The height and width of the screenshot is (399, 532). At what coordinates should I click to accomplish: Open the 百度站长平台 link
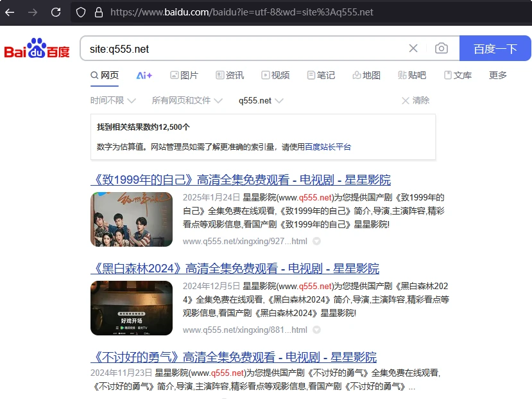[328, 147]
